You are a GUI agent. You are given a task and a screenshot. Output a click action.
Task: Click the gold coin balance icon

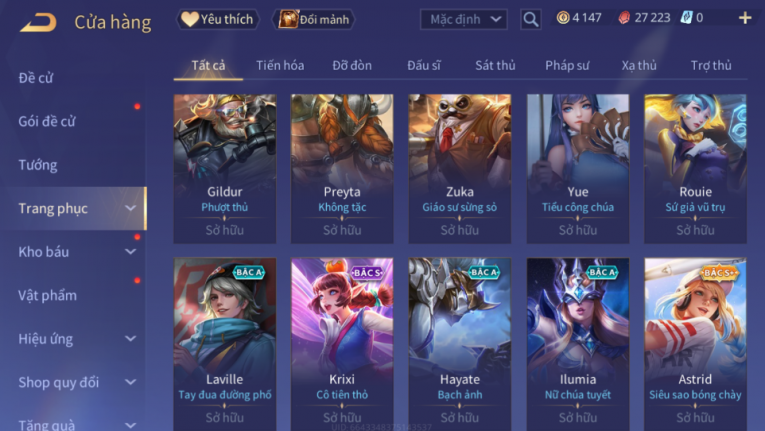click(563, 18)
